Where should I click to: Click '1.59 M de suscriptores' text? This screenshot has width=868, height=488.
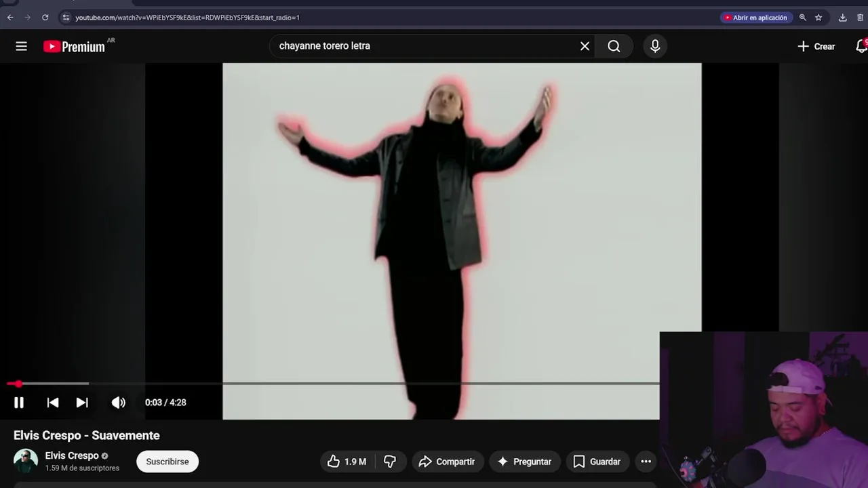82,468
